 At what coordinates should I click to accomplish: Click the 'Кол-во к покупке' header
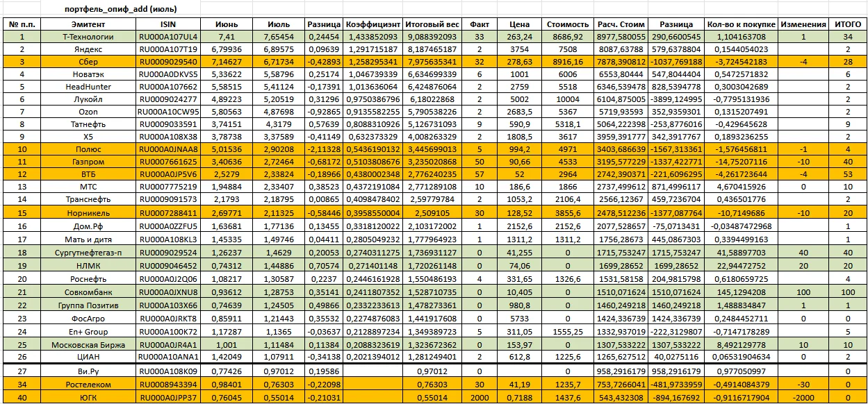pyautogui.click(x=741, y=24)
